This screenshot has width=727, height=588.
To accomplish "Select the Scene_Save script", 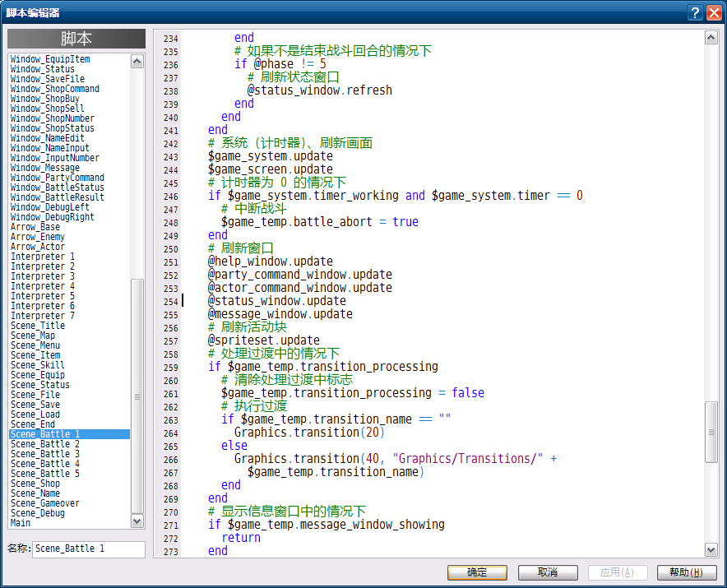I will pos(70,405).
